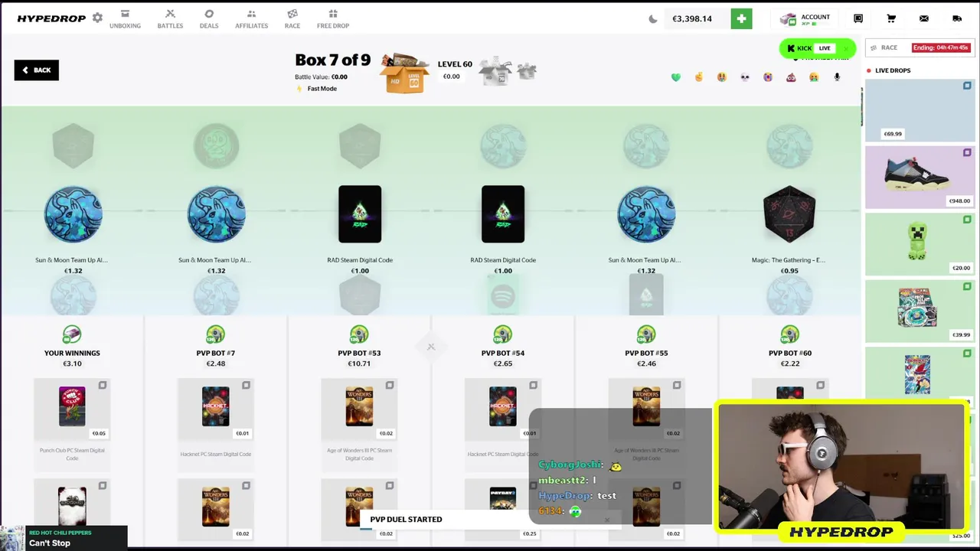Image resolution: width=980 pixels, height=551 pixels.
Task: Open the info icon on €69.99 live drop
Action: tap(967, 86)
